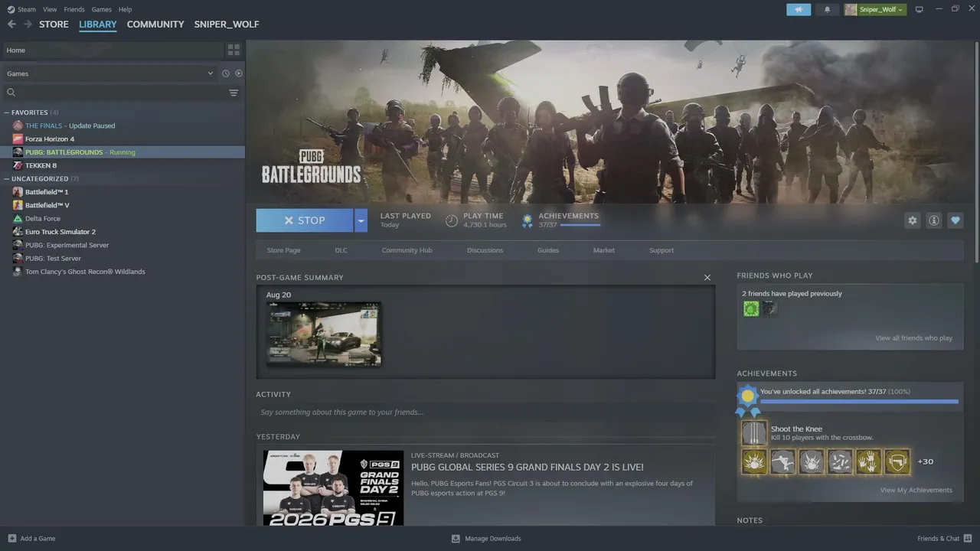Go to the Community tab

[155, 24]
